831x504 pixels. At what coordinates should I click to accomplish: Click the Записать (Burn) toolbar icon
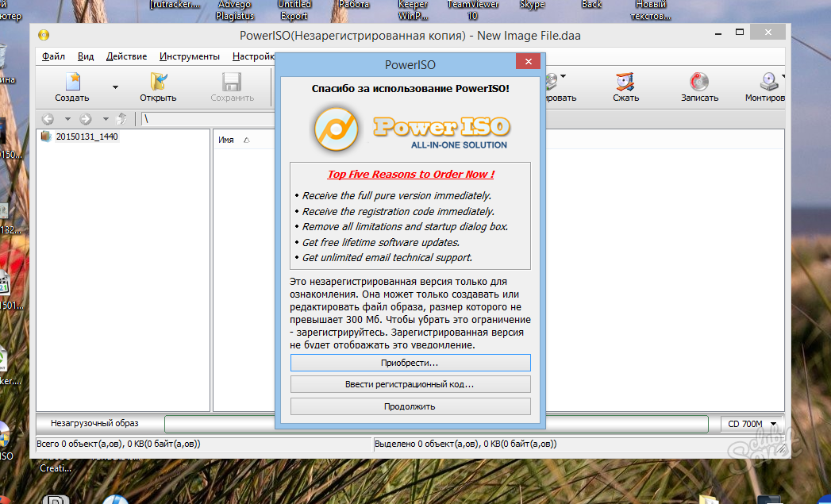click(x=699, y=87)
